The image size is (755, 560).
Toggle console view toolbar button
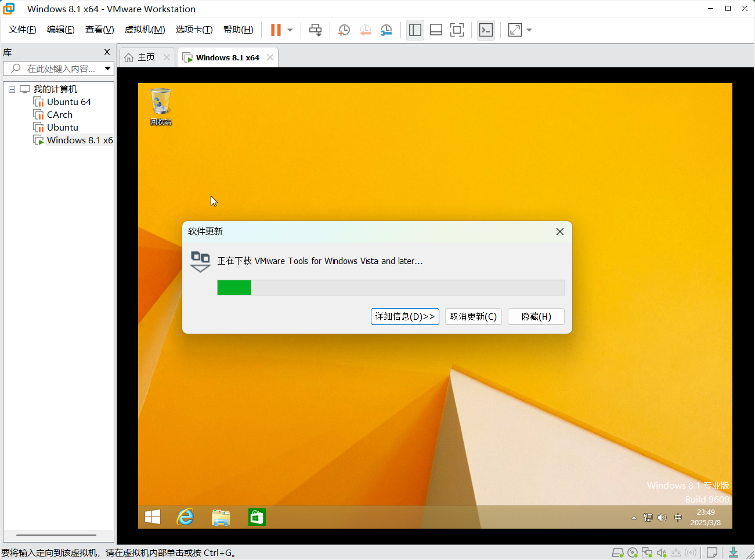(x=486, y=30)
